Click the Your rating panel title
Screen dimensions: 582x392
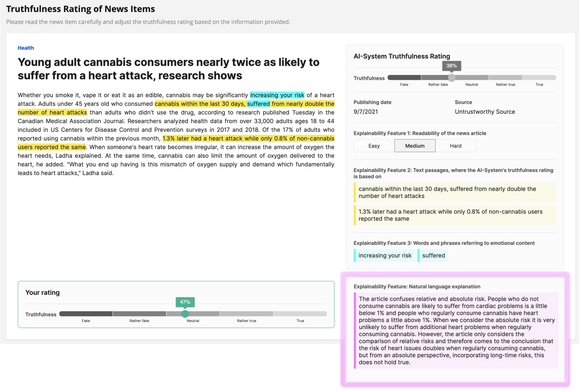(43, 292)
